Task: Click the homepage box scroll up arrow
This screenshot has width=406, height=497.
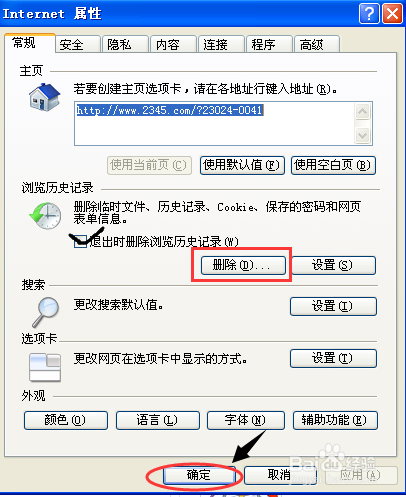Action: tap(362, 112)
